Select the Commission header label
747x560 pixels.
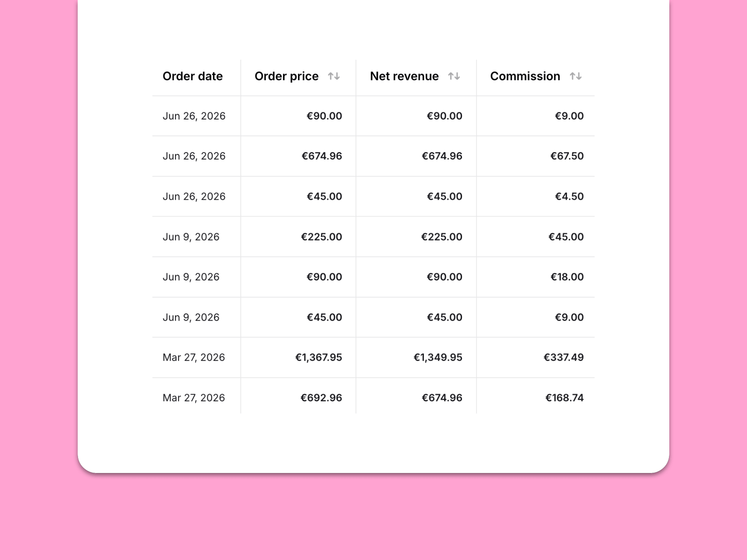coord(525,76)
